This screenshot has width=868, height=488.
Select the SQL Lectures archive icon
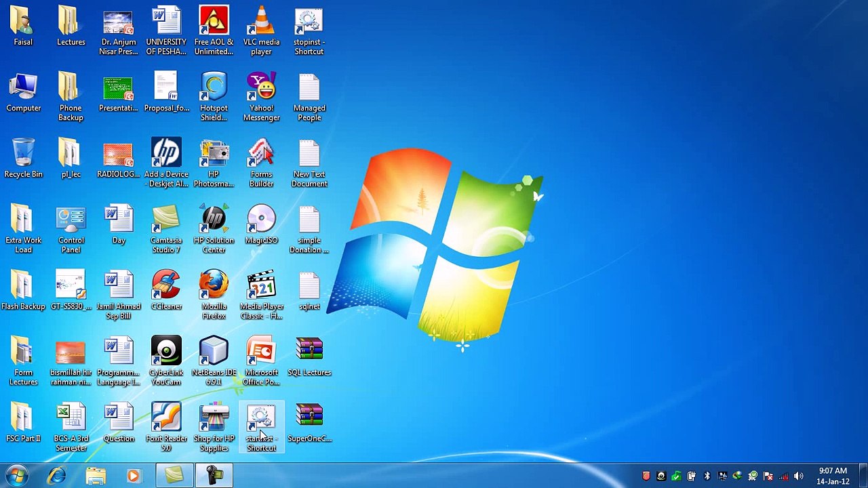(309, 357)
